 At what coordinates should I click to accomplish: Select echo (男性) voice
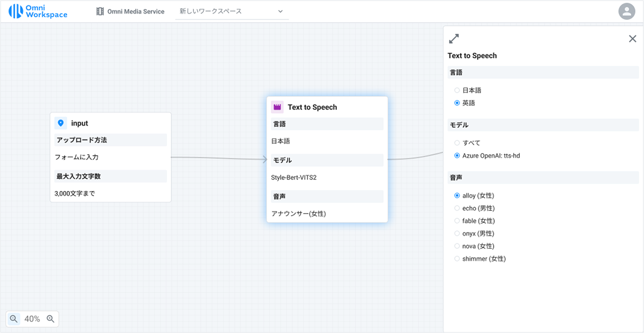click(x=457, y=208)
